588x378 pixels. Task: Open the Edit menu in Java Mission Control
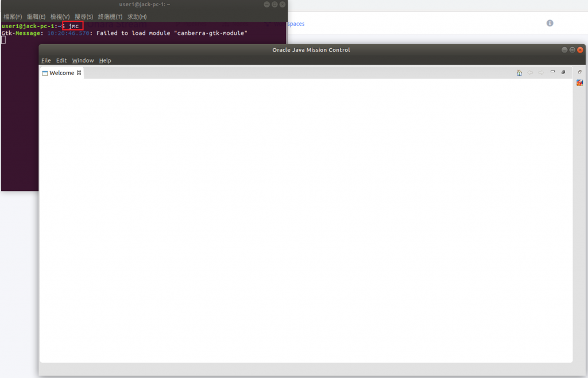pyautogui.click(x=61, y=60)
